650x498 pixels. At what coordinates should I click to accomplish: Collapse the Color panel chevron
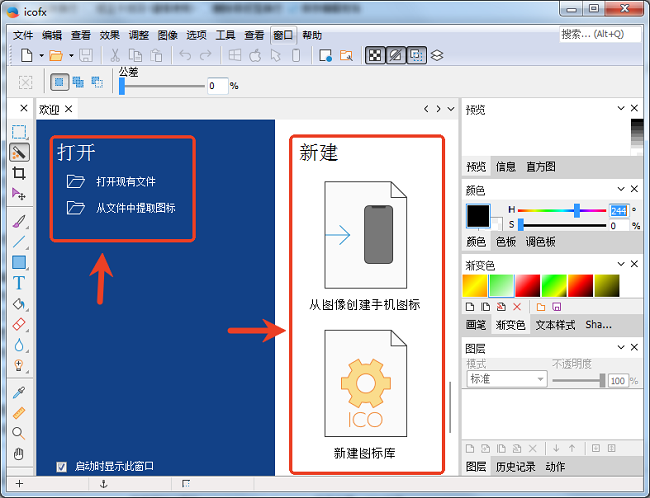point(621,189)
